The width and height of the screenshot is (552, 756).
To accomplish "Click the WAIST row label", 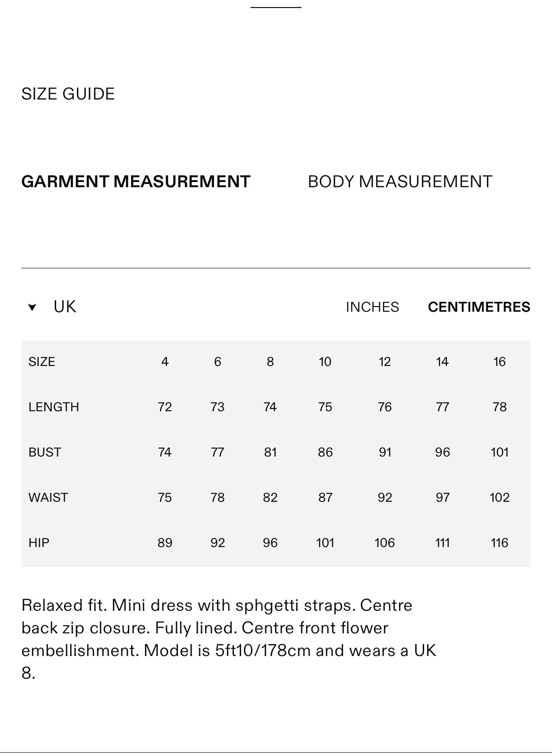I will coord(48,498).
